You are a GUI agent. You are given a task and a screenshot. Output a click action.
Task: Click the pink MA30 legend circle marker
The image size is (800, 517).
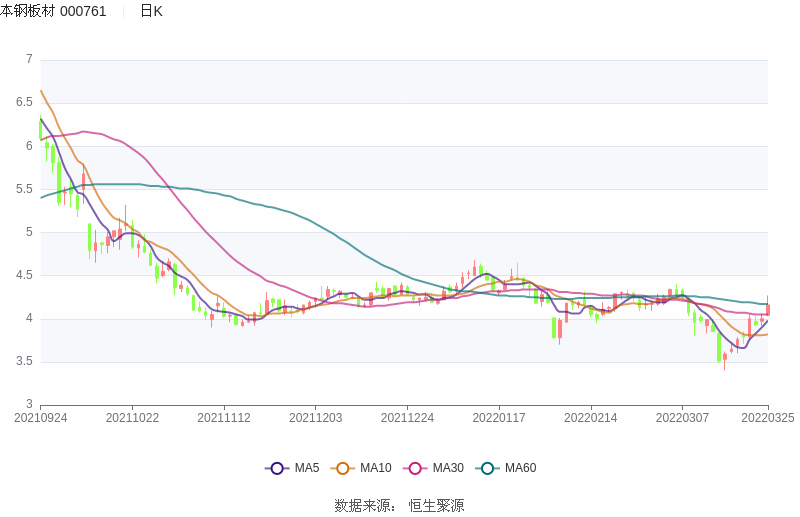415,468
